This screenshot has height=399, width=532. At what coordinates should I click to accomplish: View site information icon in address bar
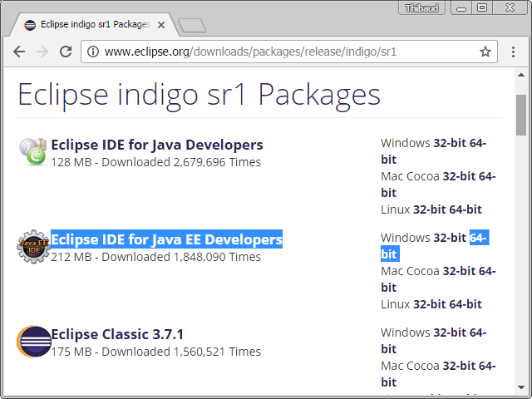pyautogui.click(x=92, y=52)
